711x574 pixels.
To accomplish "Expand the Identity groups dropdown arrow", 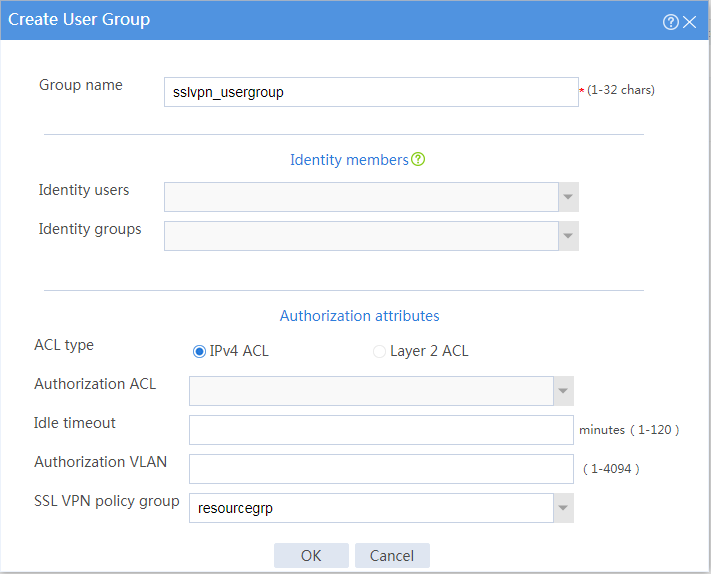I will [x=568, y=236].
